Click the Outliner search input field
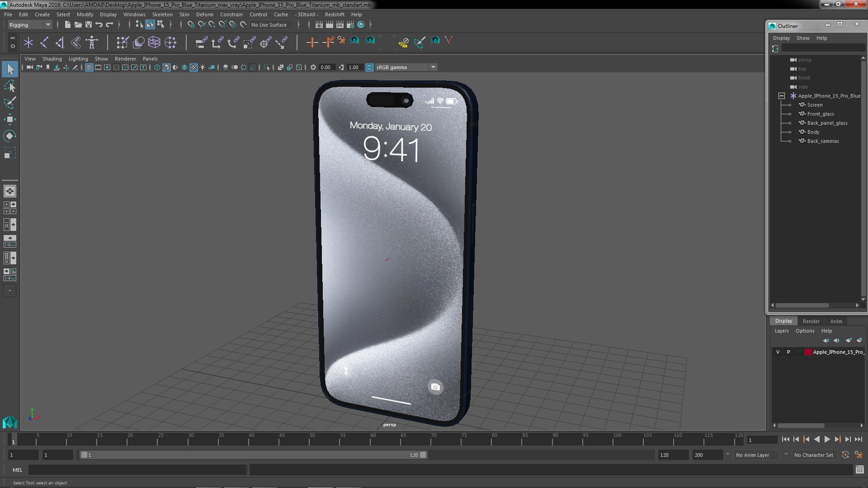The height and width of the screenshot is (488, 868). click(823, 48)
